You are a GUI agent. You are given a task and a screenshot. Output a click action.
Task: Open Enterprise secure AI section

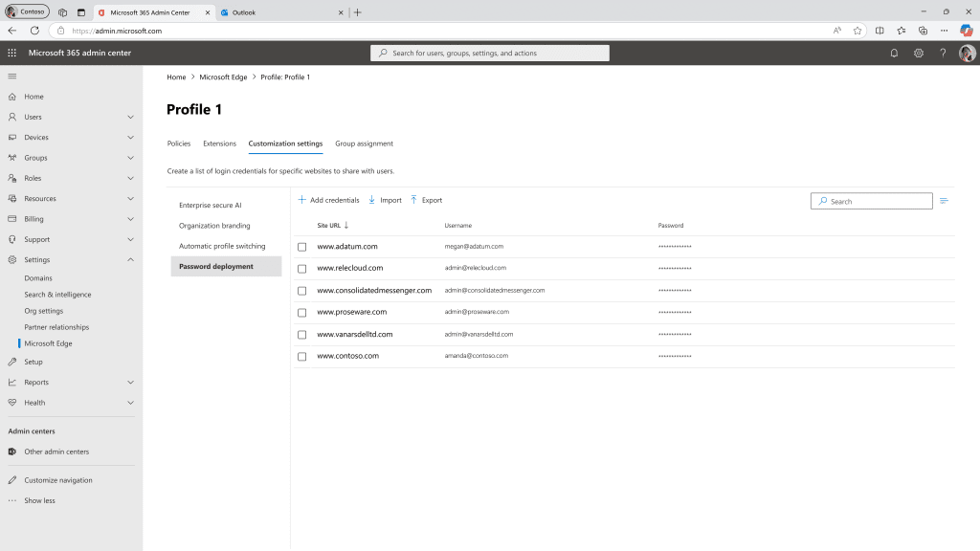pos(210,205)
